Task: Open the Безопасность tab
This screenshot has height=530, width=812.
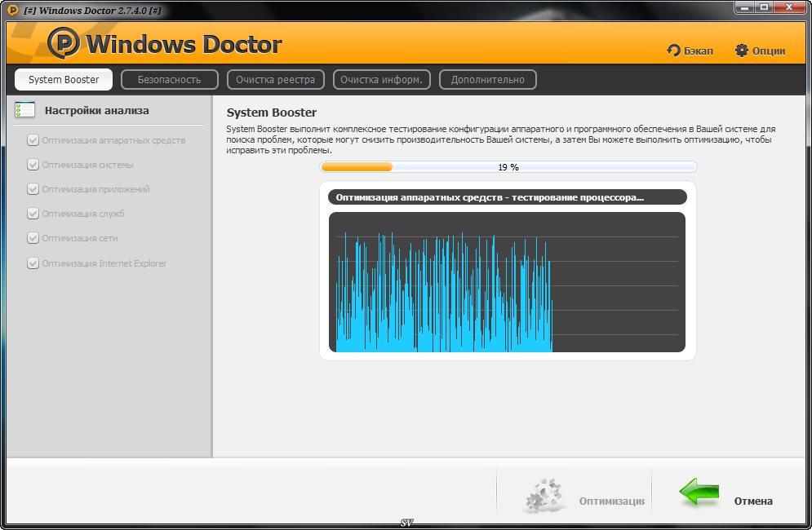Action: click(170, 80)
